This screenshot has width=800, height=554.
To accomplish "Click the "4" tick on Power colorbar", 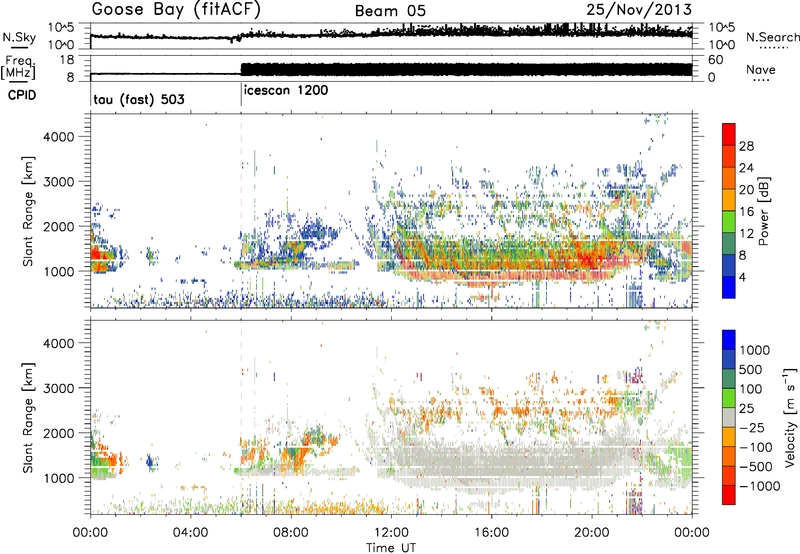I will pos(742,277).
